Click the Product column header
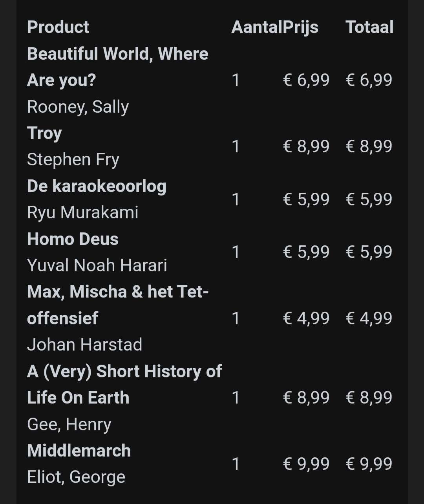This screenshot has height=504, width=424. (x=58, y=27)
